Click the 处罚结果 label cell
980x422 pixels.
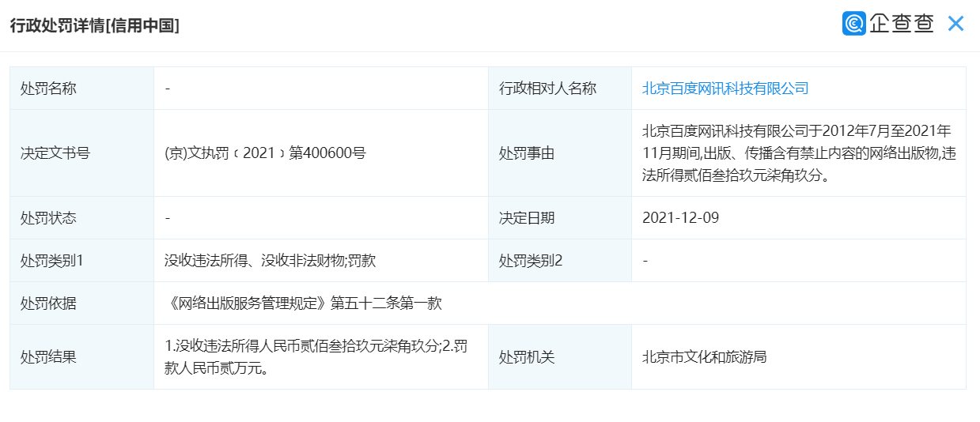[x=82, y=357]
